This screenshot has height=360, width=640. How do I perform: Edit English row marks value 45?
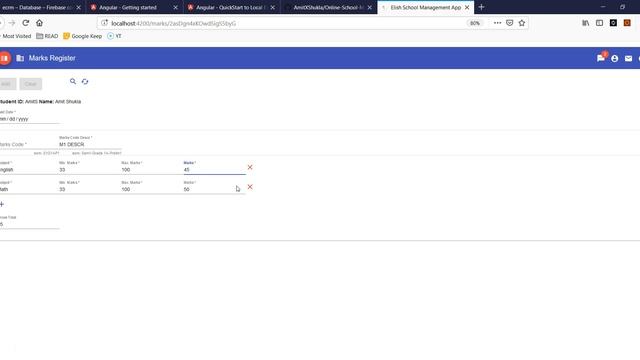[x=214, y=169]
